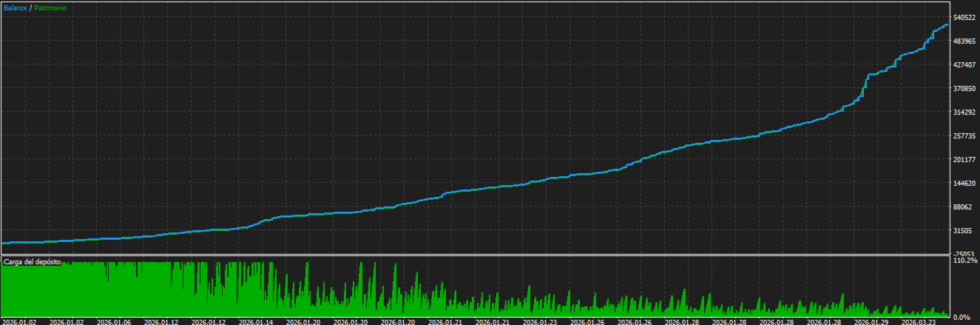Select the 2026.01.06 date label
The image size is (980, 325).
click(x=115, y=321)
